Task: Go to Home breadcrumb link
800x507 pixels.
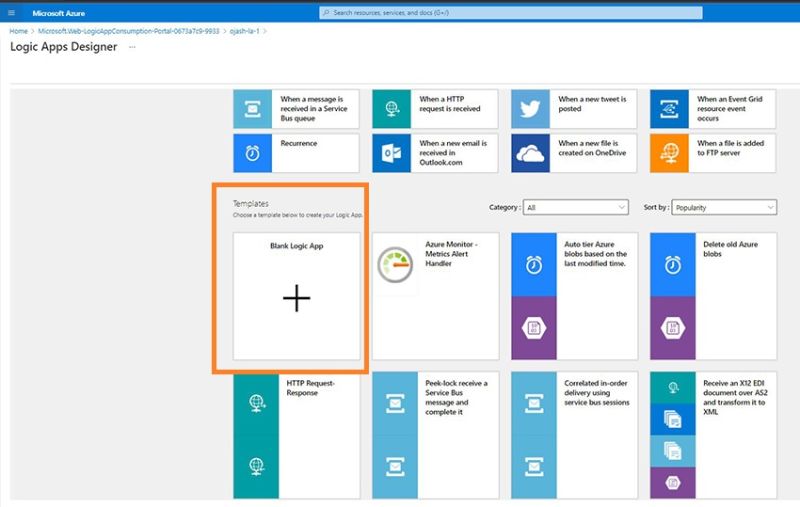Action: 18,31
